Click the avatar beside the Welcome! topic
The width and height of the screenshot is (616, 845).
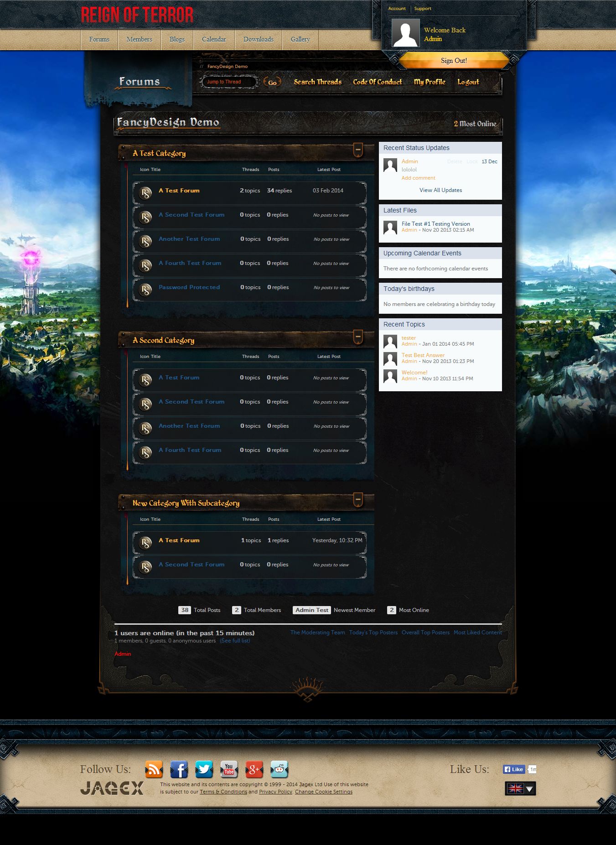(x=390, y=376)
